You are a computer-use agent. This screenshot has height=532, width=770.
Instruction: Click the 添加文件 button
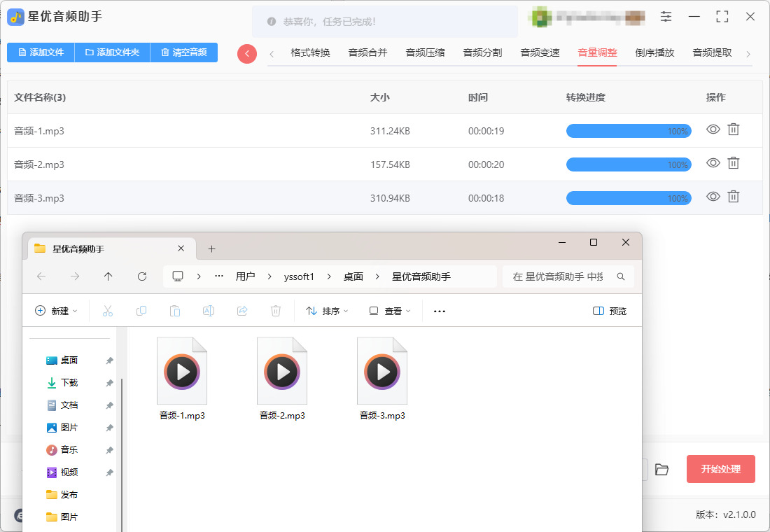click(x=41, y=52)
